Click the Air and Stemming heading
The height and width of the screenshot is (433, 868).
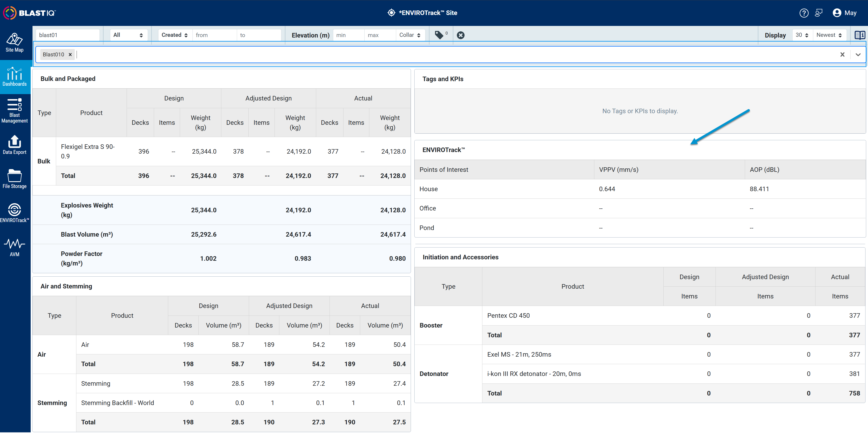click(x=66, y=286)
